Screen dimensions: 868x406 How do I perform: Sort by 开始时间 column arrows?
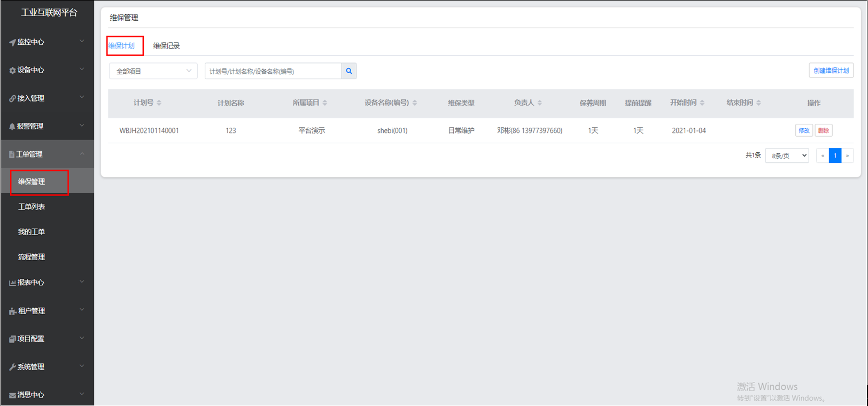pos(702,103)
